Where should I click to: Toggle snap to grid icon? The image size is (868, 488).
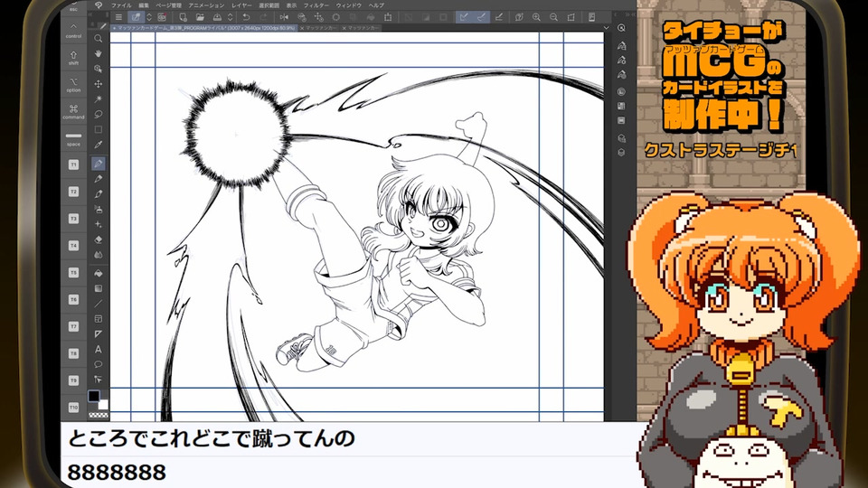point(499,17)
